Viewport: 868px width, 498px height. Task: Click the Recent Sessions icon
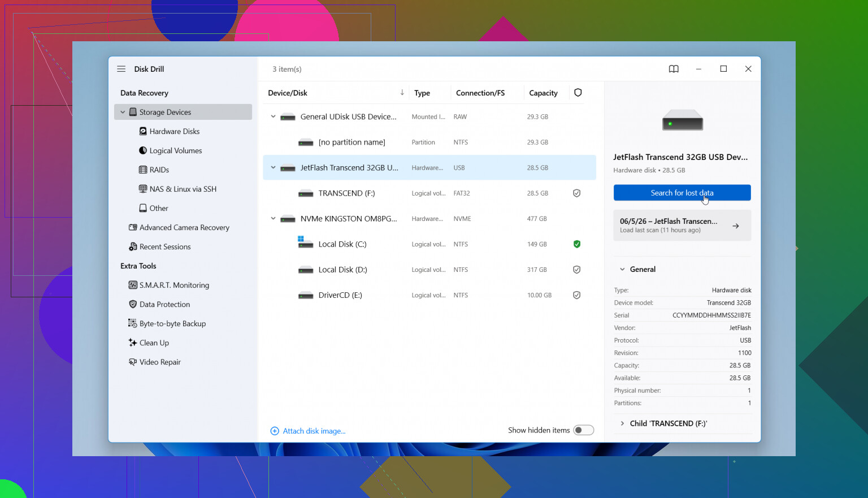133,246
